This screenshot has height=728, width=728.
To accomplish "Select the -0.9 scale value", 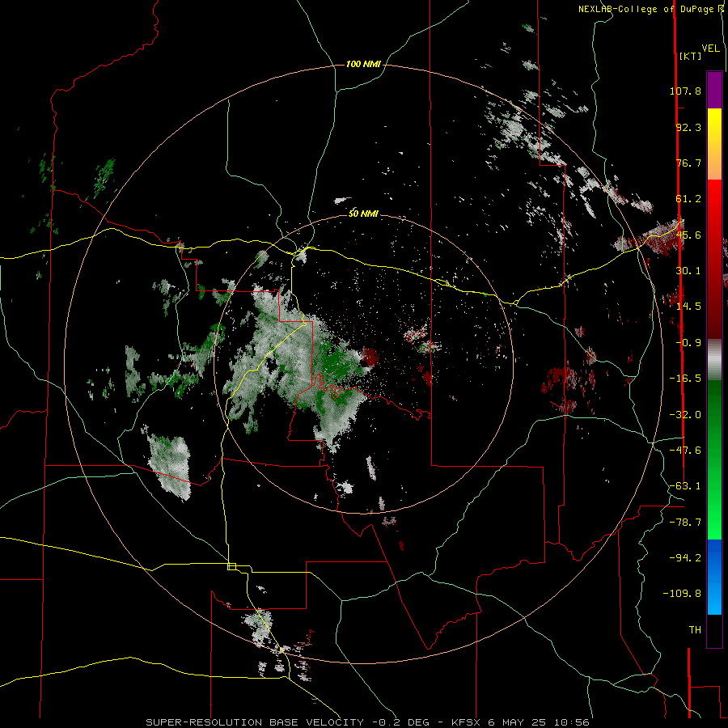I will click(688, 343).
